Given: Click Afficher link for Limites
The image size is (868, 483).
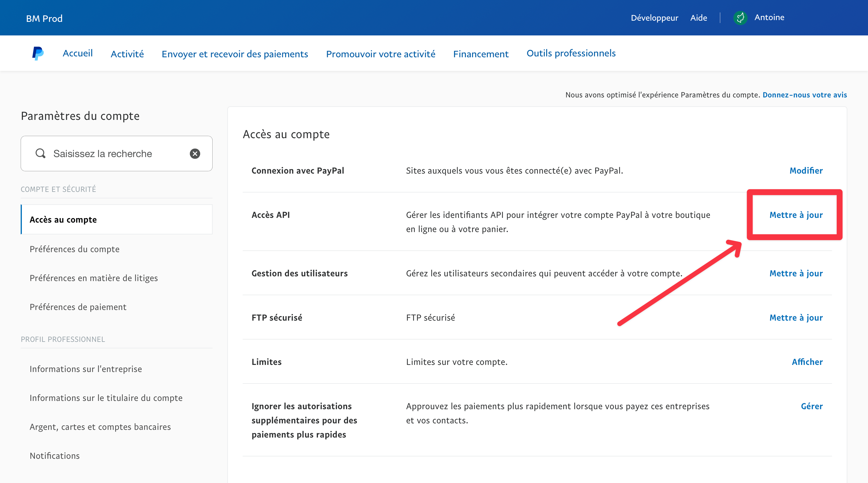Looking at the screenshot, I should click(x=807, y=362).
